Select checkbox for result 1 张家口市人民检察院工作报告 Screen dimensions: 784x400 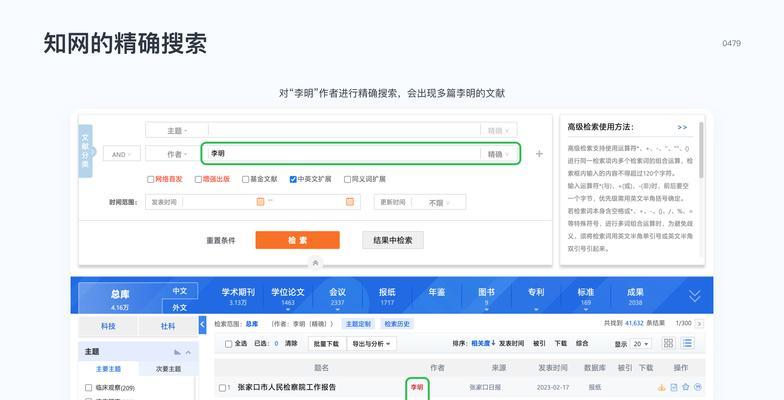pyautogui.click(x=222, y=388)
